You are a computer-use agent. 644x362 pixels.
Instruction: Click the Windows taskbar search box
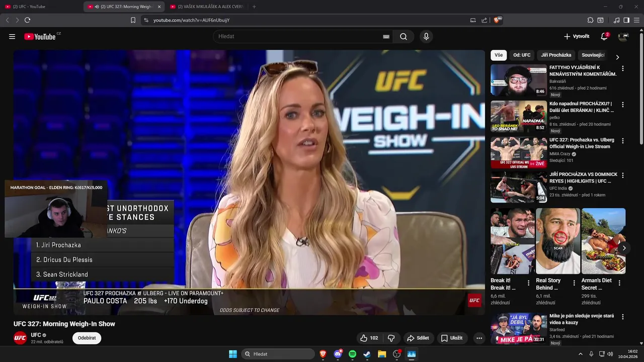coord(278,354)
